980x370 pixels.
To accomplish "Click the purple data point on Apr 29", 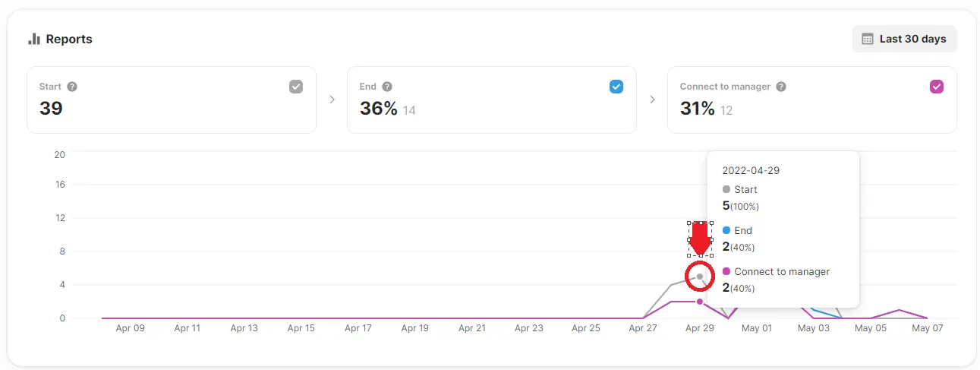I will (700, 302).
